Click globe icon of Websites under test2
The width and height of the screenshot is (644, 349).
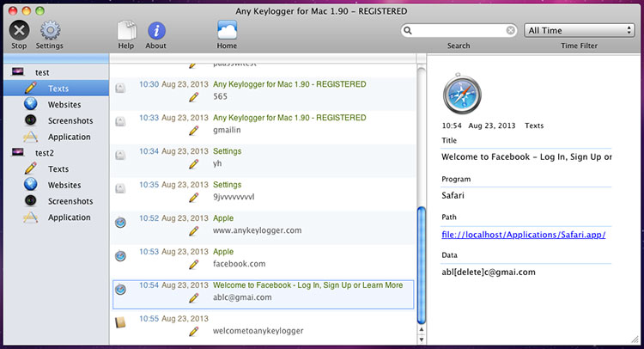click(30, 185)
